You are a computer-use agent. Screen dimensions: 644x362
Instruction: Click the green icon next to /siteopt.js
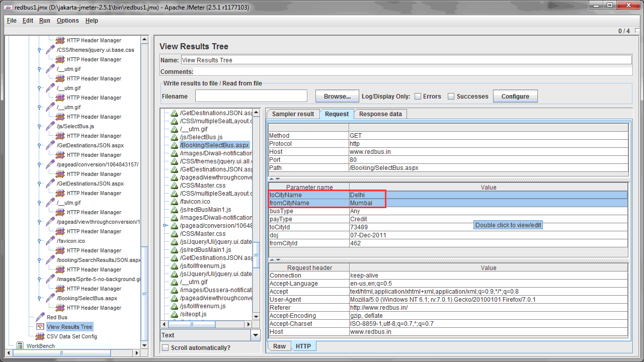pyautogui.click(x=174, y=314)
